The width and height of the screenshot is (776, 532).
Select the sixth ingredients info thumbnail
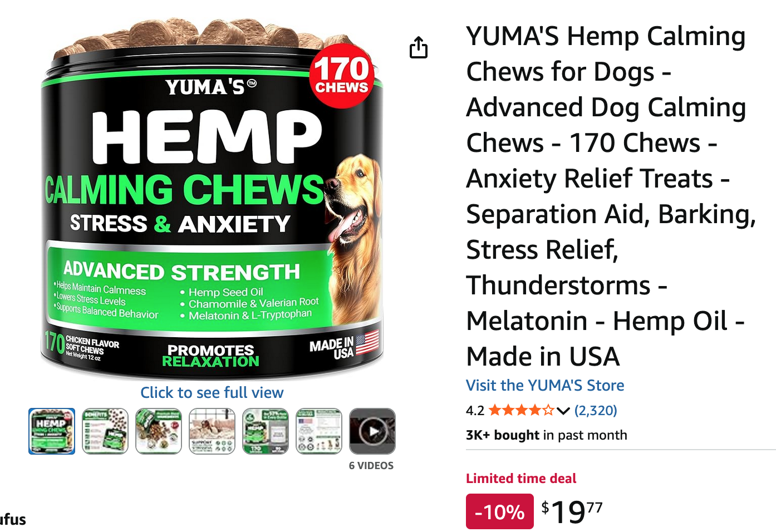(319, 431)
